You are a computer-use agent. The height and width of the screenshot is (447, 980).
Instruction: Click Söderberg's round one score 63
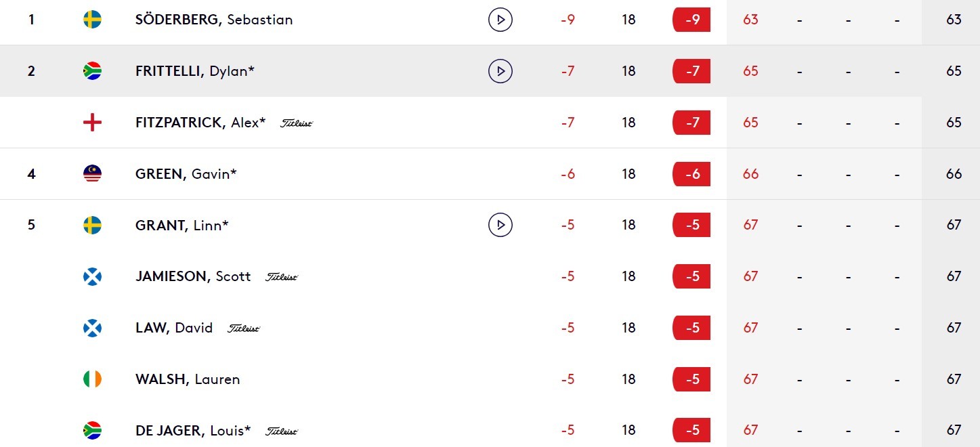[750, 20]
